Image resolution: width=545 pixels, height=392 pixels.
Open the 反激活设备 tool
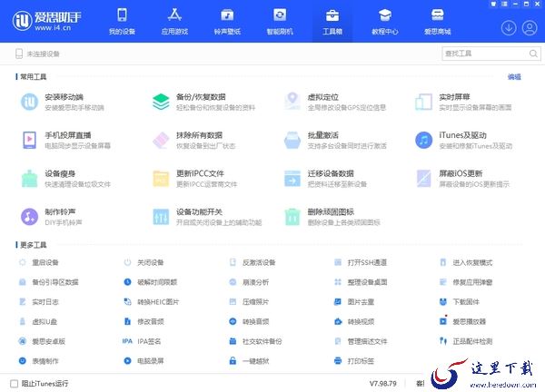[x=253, y=262]
